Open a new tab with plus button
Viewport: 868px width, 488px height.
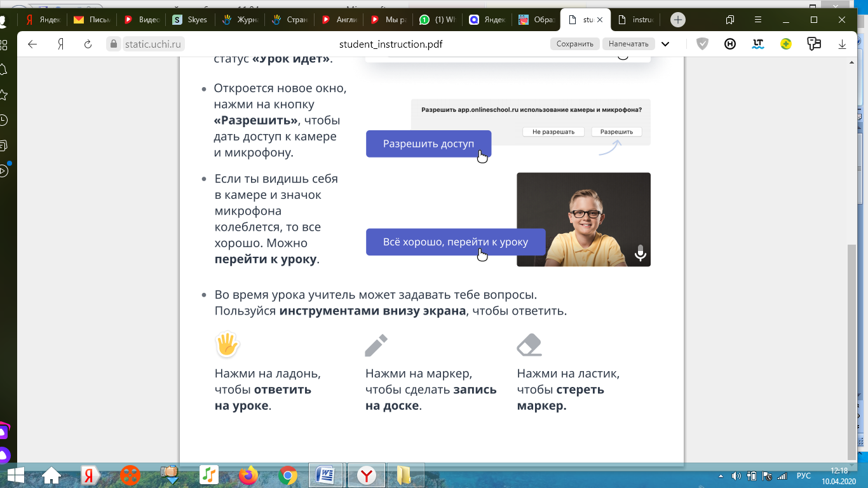tap(678, 20)
